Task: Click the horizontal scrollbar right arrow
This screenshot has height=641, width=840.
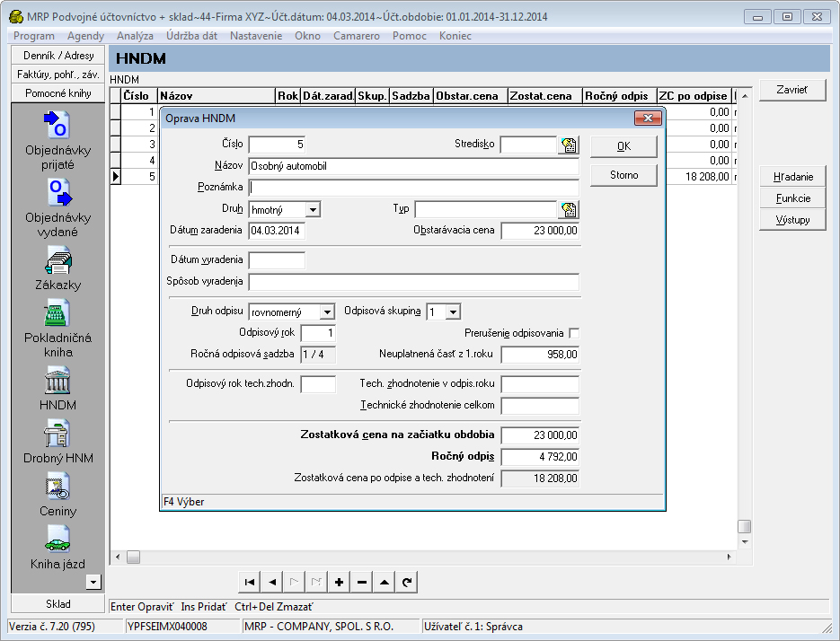Action: tap(729, 558)
